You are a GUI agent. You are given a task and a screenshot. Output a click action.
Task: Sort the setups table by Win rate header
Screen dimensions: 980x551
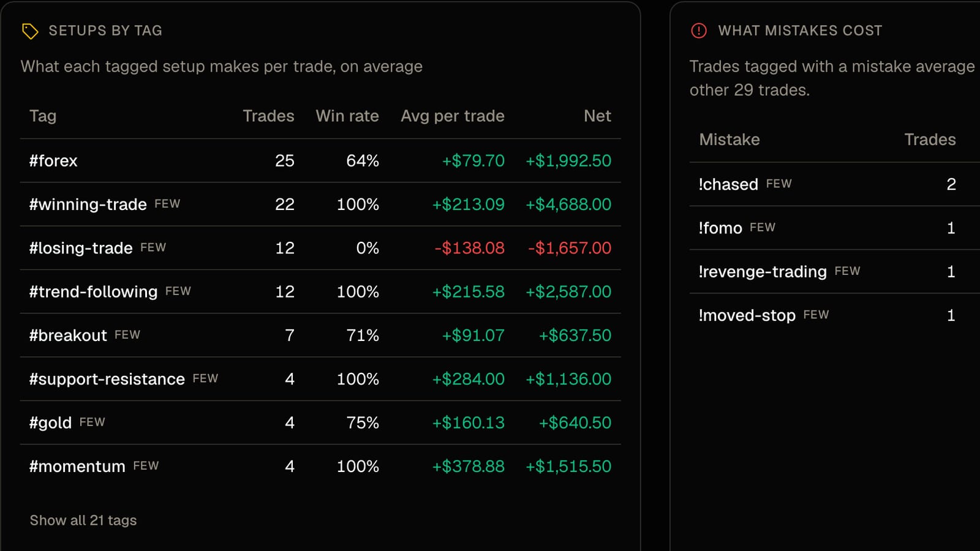[347, 116]
